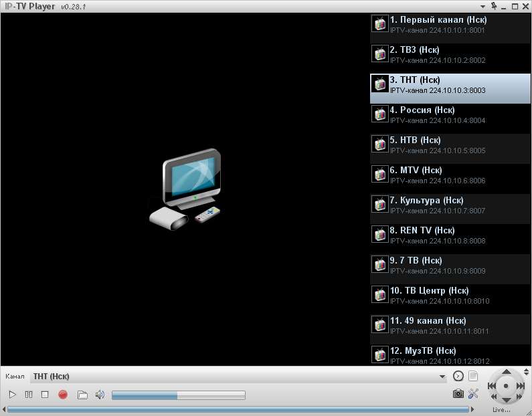Skip to previous item on the dial

pos(492,386)
